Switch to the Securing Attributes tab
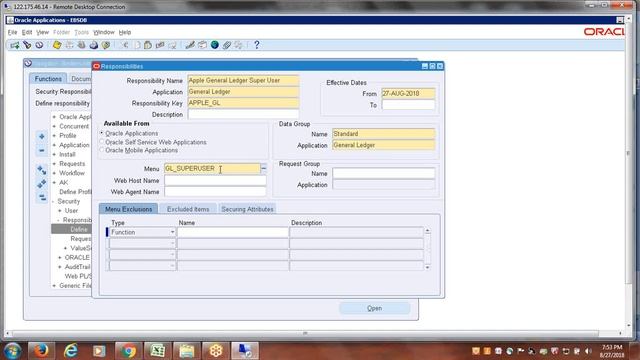This screenshot has height=360, width=640. point(247,209)
